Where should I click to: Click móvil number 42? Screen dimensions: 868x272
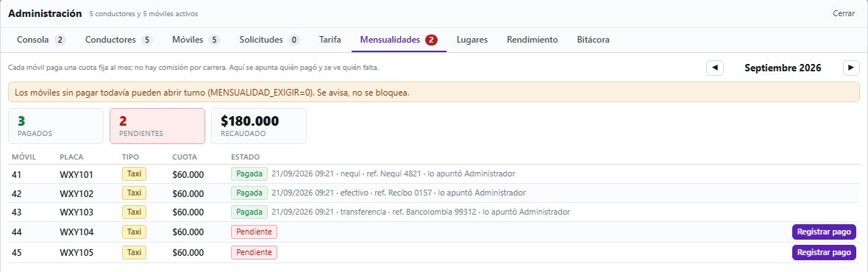pos(17,193)
